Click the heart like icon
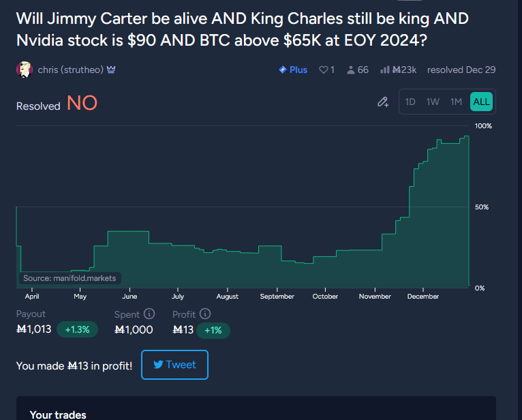The width and height of the screenshot is (522, 420). 324,70
